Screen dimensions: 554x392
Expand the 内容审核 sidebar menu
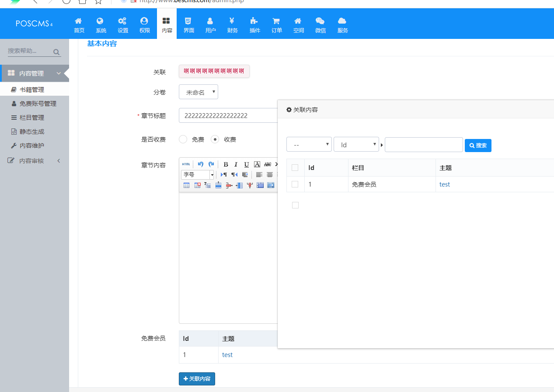35,161
